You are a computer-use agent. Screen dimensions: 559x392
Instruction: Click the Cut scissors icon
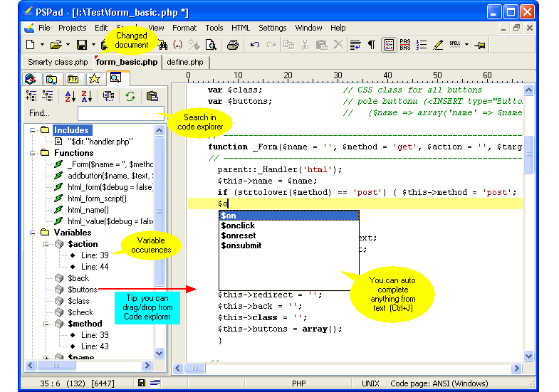(x=305, y=45)
